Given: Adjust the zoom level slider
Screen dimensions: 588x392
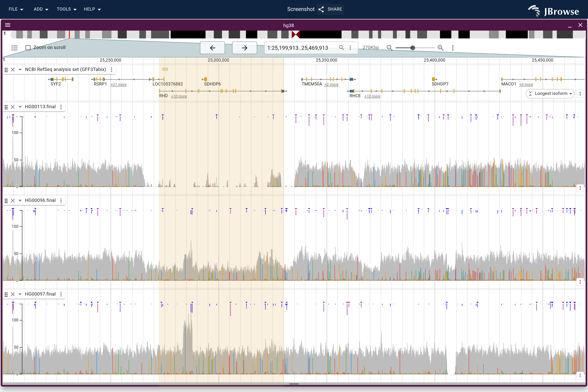Looking at the screenshot, I should click(x=415, y=48).
